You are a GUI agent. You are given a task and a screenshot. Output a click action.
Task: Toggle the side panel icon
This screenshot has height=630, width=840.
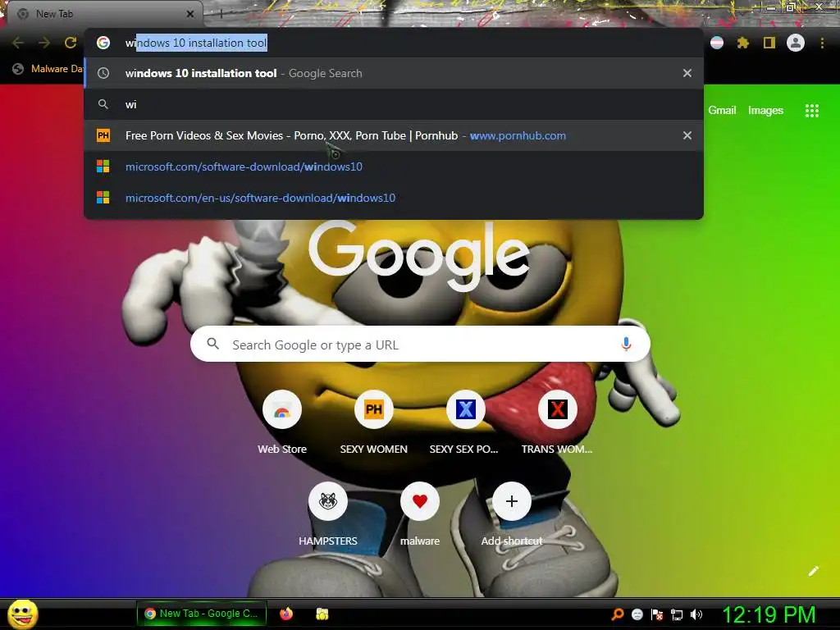pyautogui.click(x=769, y=43)
